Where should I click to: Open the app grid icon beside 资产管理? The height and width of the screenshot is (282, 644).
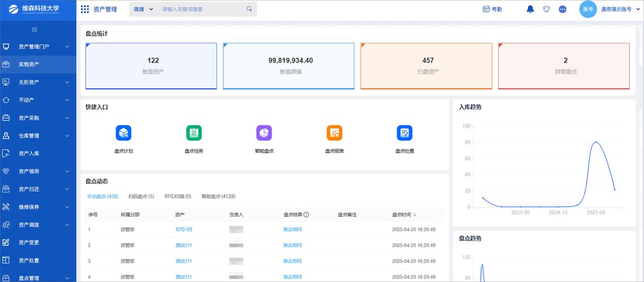coord(85,9)
